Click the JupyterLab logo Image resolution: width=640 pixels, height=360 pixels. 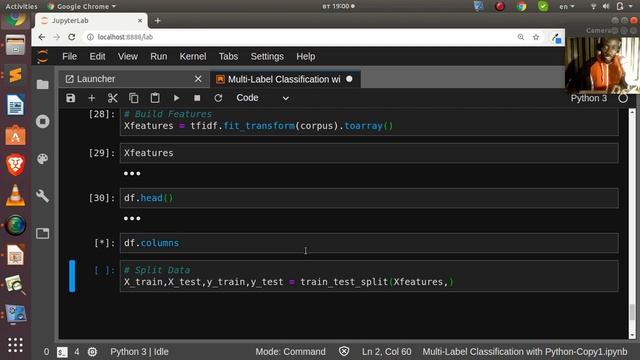click(x=42, y=56)
